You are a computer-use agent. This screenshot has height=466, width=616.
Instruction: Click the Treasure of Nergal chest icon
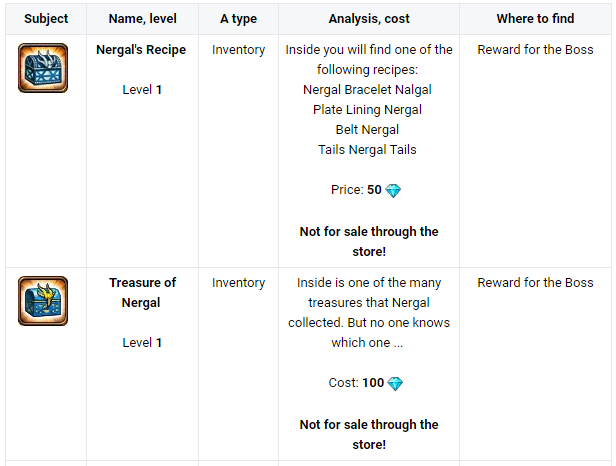point(43,301)
